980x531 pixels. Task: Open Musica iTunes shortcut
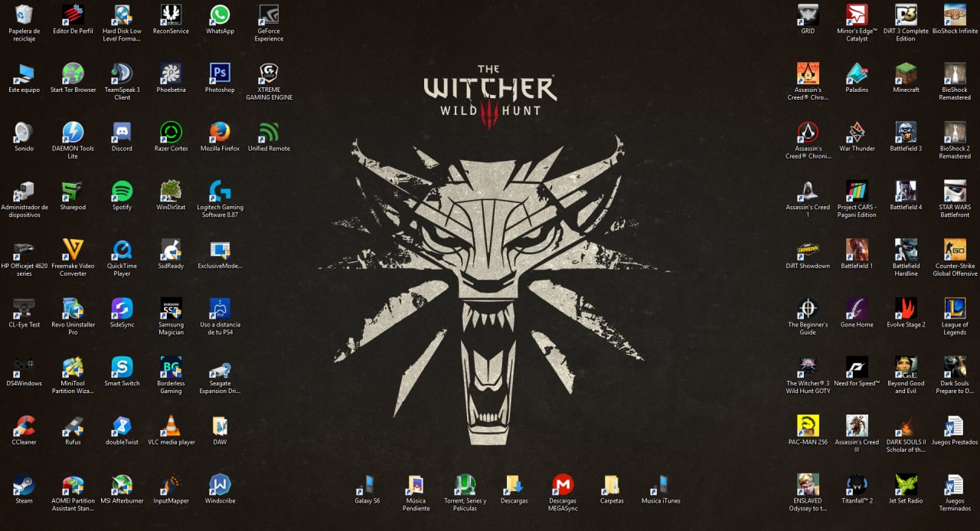[661, 485]
